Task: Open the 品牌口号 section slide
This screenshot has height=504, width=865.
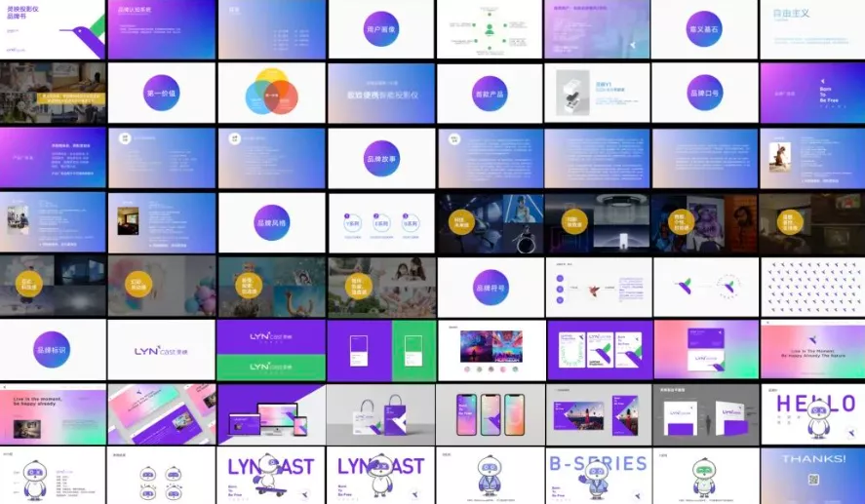Action: tap(705, 94)
